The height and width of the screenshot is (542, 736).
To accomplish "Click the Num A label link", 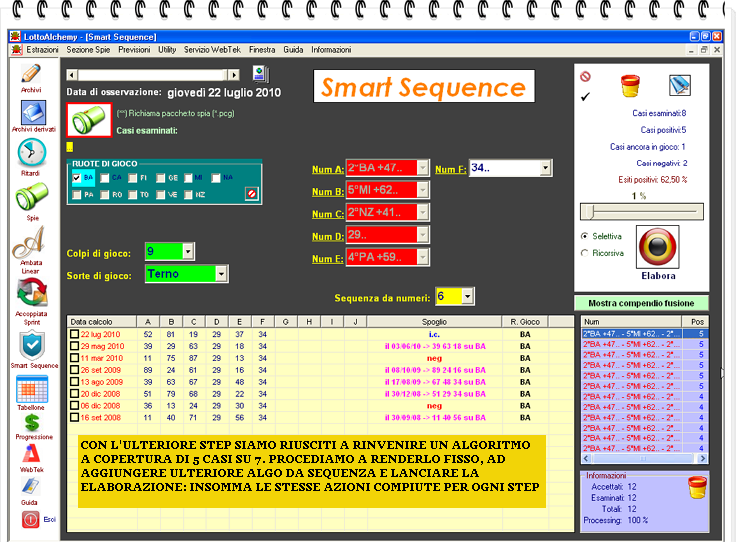I will tap(328, 170).
